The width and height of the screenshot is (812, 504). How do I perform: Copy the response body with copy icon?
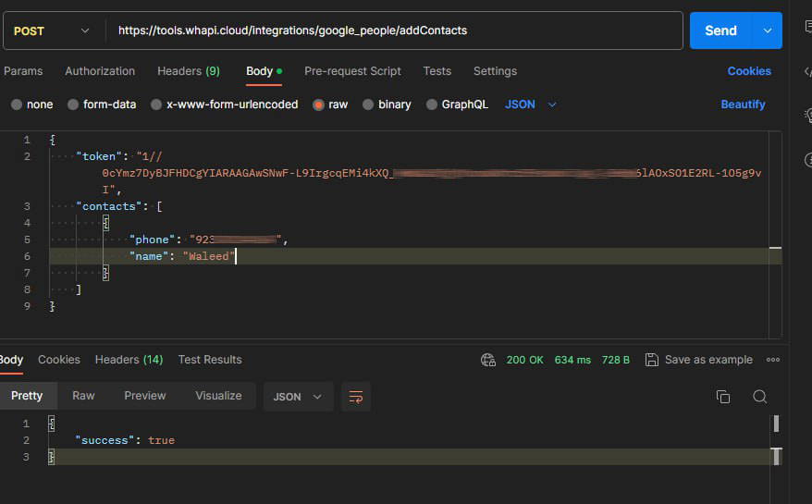[x=723, y=397]
